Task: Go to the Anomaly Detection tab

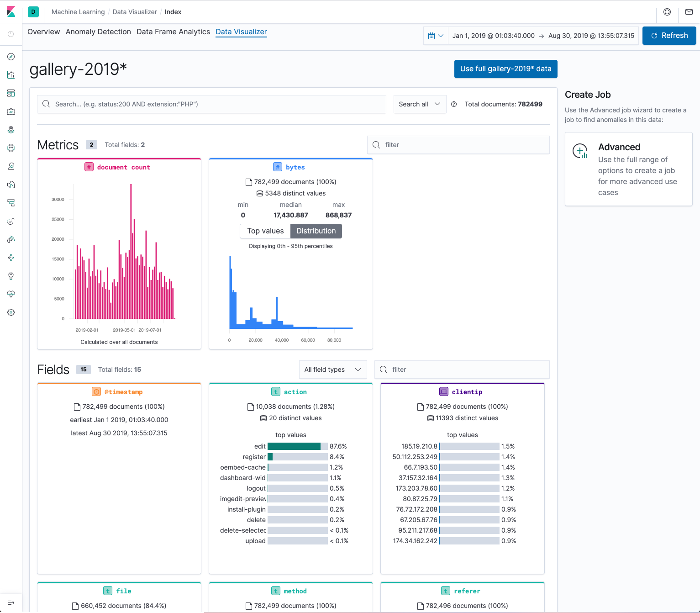Action: point(98,32)
